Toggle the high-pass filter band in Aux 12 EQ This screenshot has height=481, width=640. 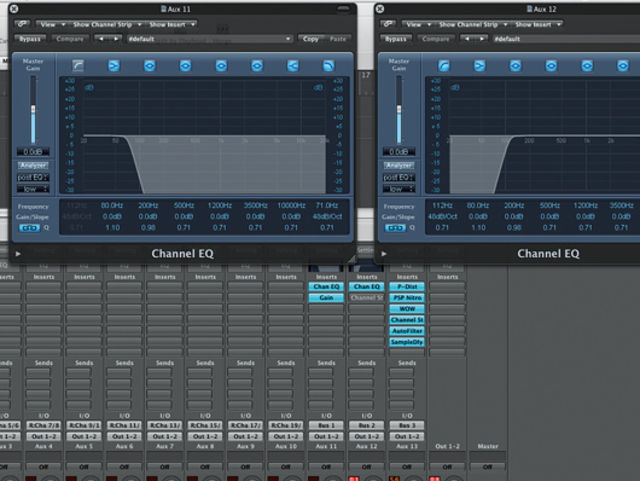coord(444,65)
